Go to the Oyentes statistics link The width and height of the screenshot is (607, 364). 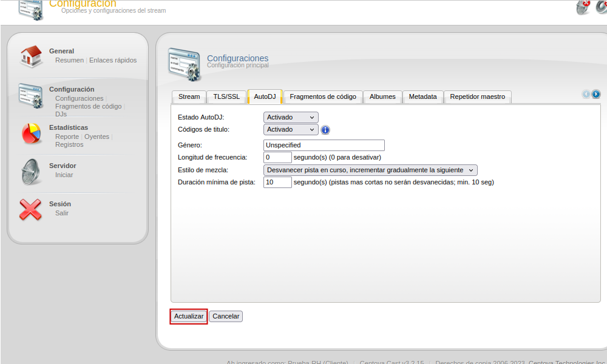point(97,136)
